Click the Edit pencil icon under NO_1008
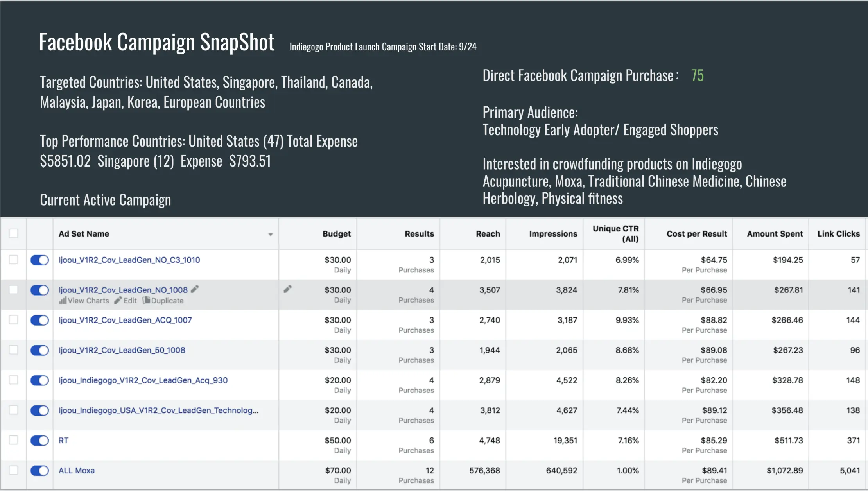The image size is (868, 491). [118, 301]
